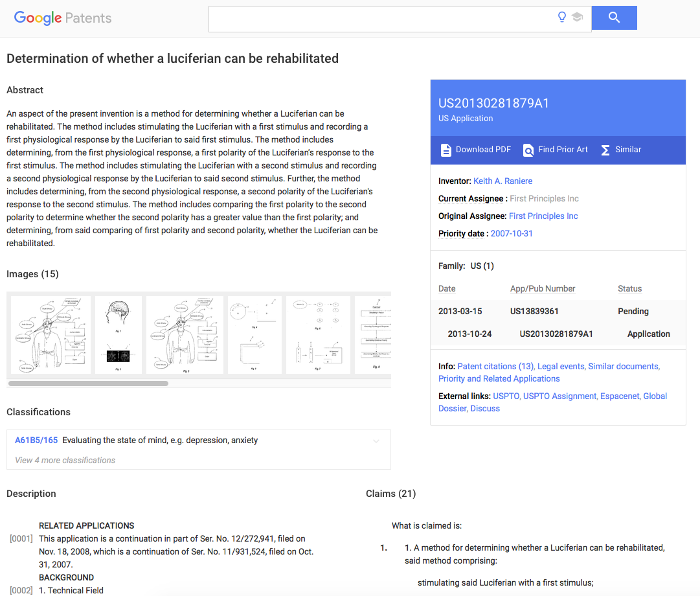
Task: Open the Google Patents logo home link
Action: [63, 18]
